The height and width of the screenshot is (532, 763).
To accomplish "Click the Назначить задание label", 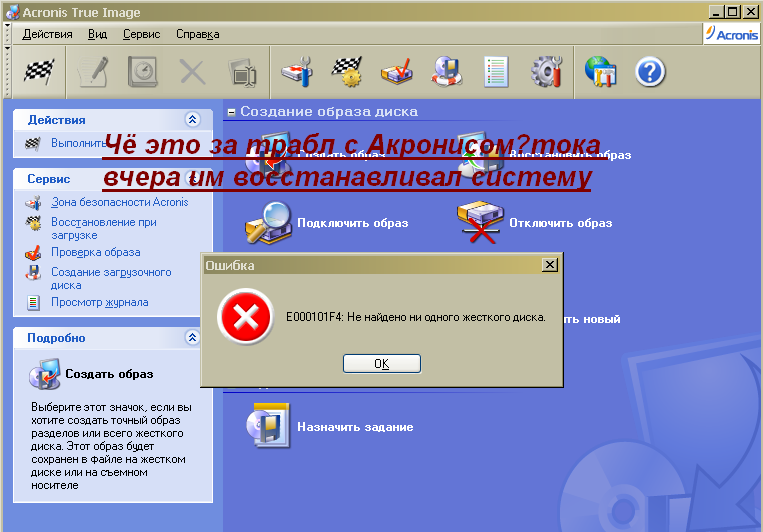I will [355, 427].
